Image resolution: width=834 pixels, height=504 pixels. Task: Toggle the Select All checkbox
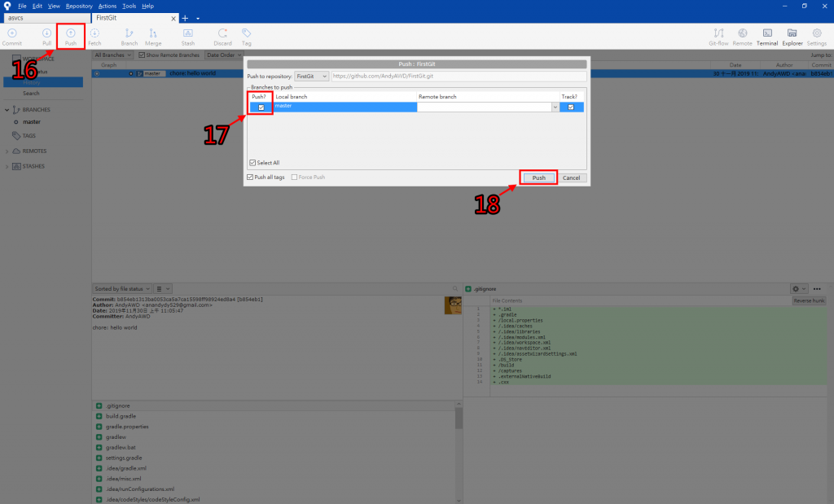tap(252, 163)
